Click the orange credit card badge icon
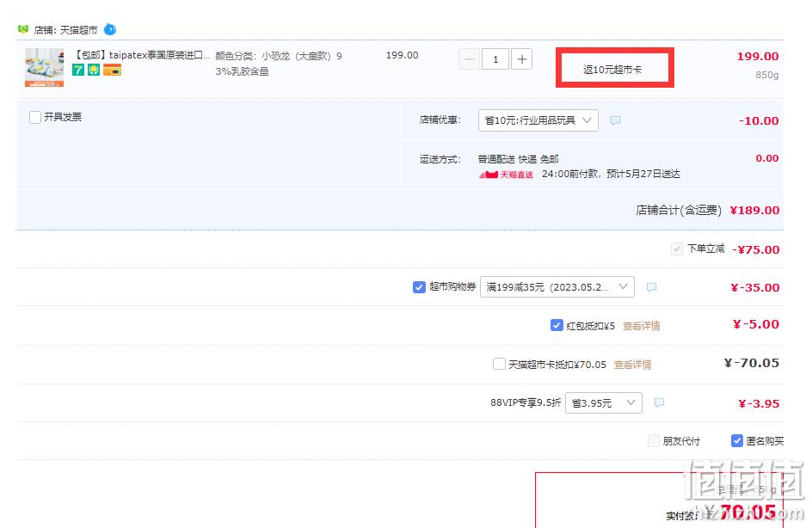 pyautogui.click(x=113, y=70)
